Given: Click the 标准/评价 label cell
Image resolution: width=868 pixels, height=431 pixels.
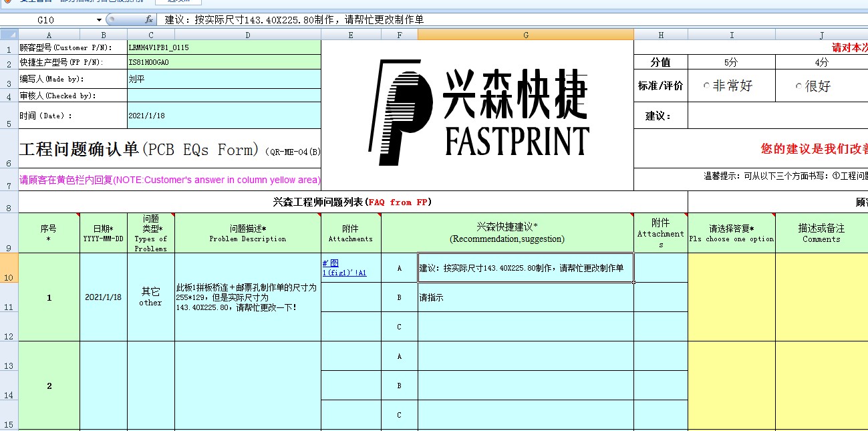Looking at the screenshot, I should point(661,86).
